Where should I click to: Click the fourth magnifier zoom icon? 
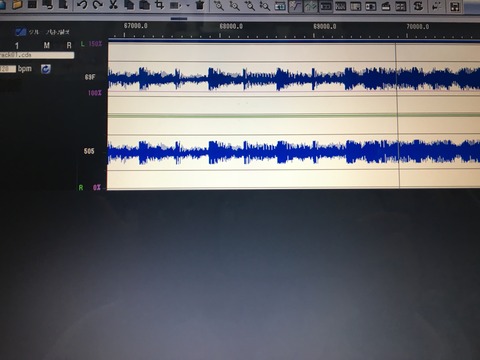(265, 6)
